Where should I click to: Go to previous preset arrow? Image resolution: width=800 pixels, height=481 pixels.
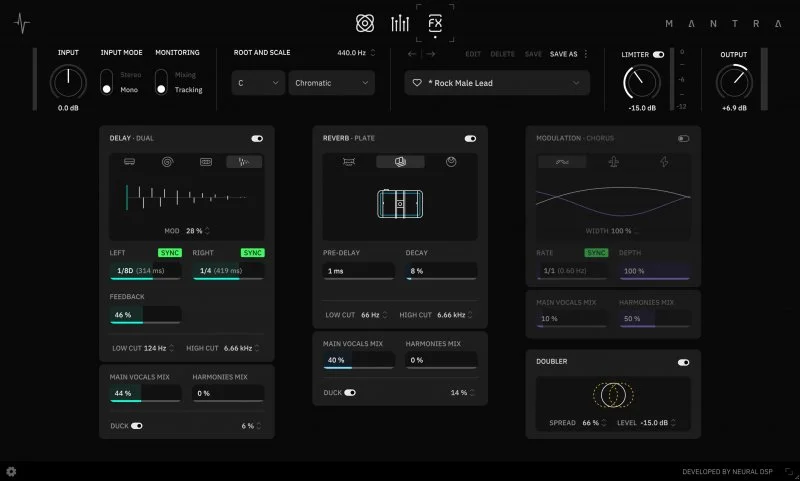tap(412, 54)
